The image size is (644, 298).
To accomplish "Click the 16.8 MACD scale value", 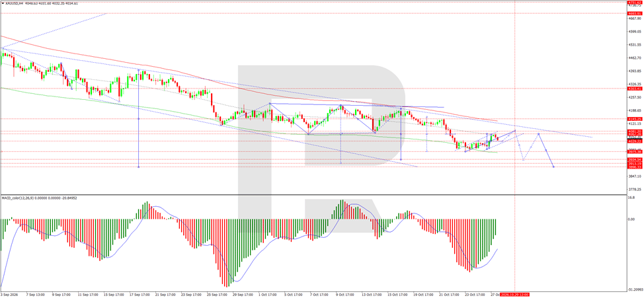I will point(631,197).
